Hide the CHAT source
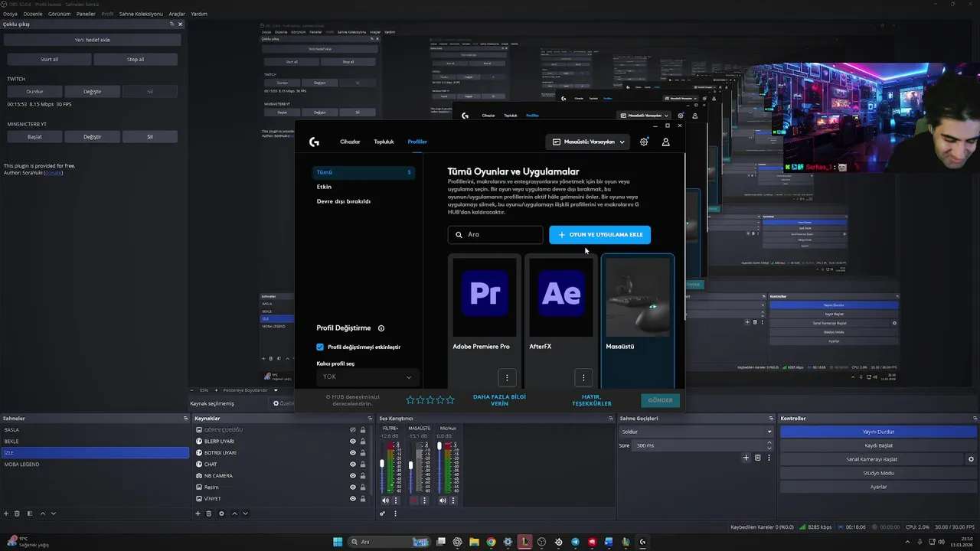The height and width of the screenshot is (551, 980). coord(353,465)
